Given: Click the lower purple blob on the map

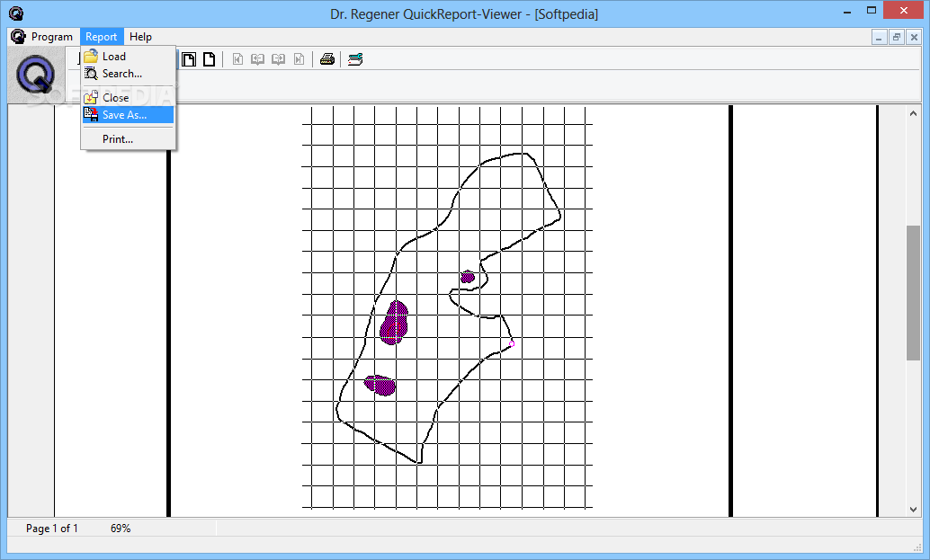Looking at the screenshot, I should click(x=380, y=386).
